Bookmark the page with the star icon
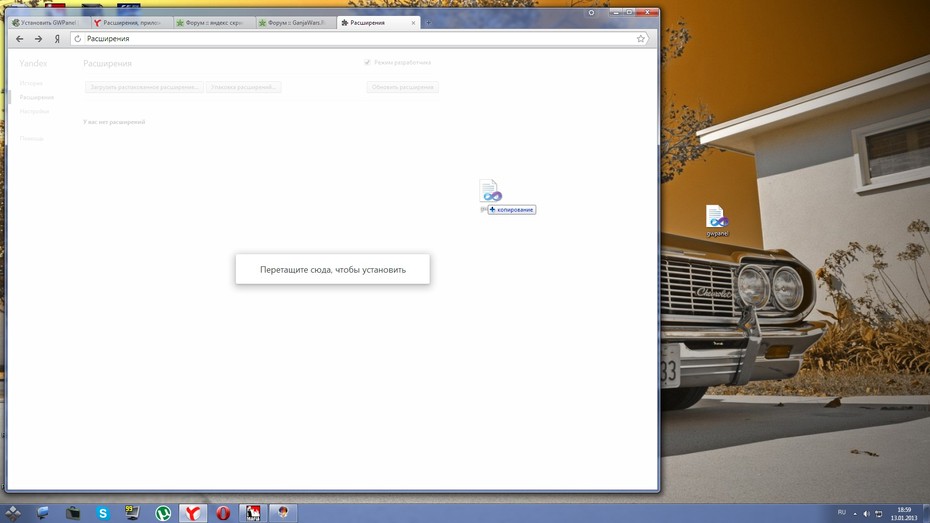This screenshot has height=523, width=930. coord(641,39)
